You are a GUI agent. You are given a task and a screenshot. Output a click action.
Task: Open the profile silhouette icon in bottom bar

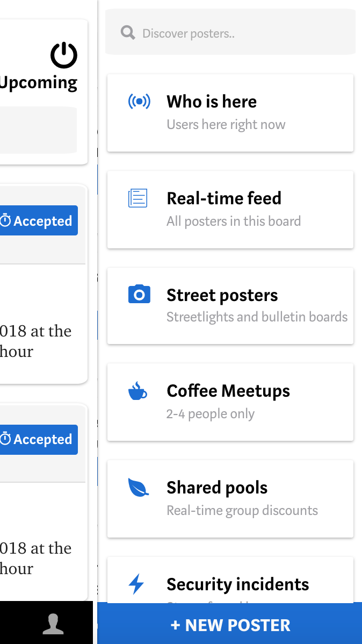coord(53,624)
